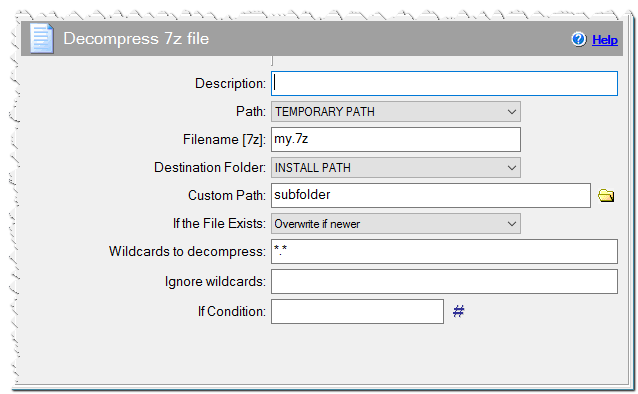Viewport: 638px width, 394px height.
Task: Click the Destination Folder: label
Action: point(210,168)
